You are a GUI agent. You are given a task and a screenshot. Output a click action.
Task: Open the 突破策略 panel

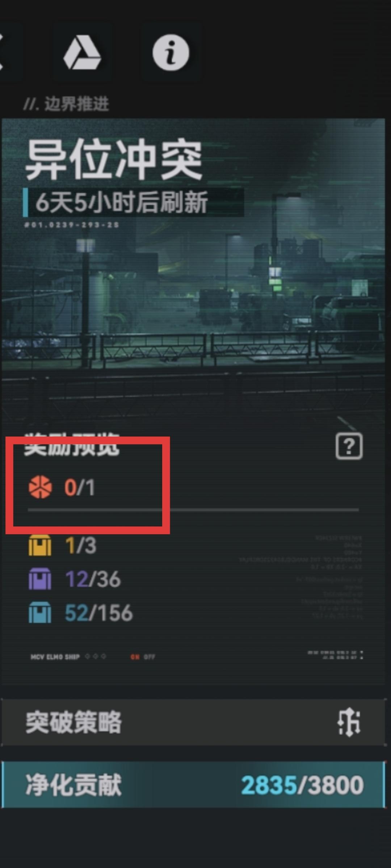pos(193,722)
